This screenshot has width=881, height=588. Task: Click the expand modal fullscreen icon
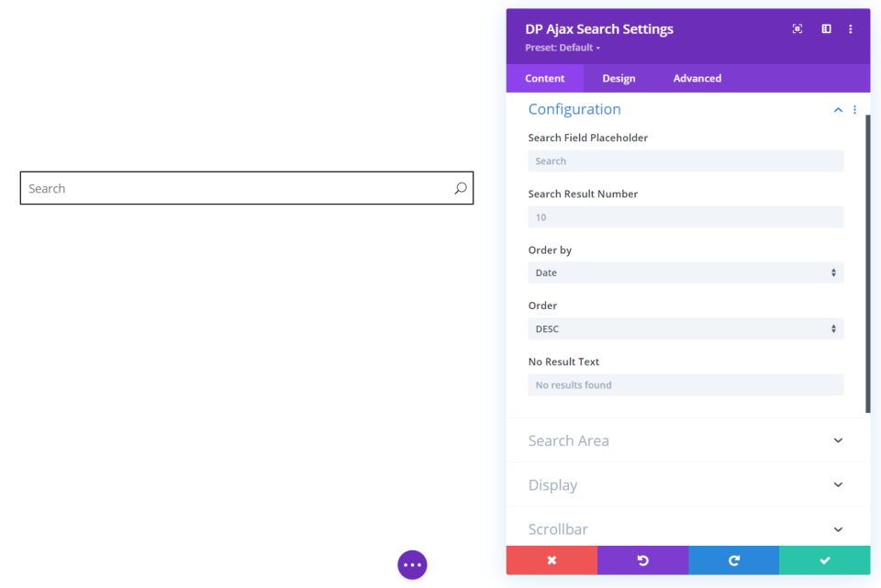[x=797, y=29]
